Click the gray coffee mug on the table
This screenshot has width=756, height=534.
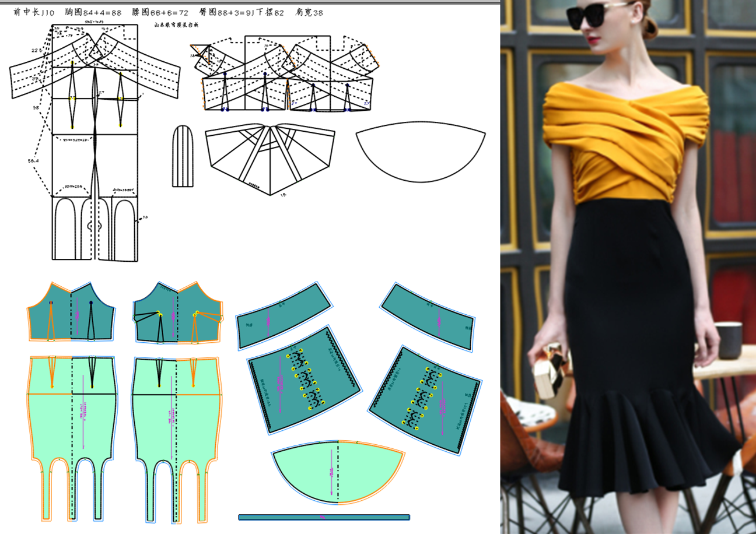(729, 340)
